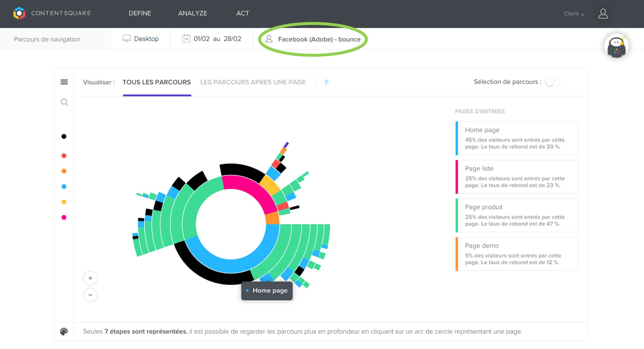Viewport: 644px width, 349px height.
Task: Open the hamburger menu in the side panel
Action: [x=64, y=82]
